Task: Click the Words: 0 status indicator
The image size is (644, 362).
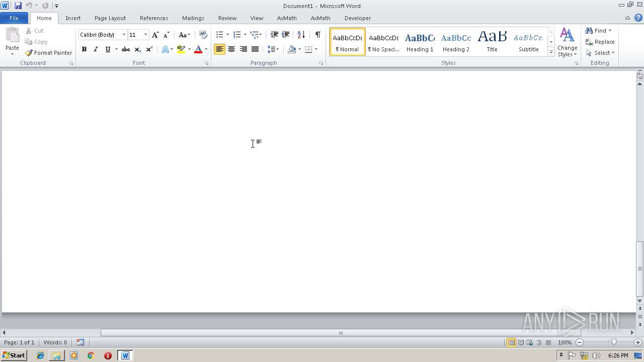Action: pyautogui.click(x=55, y=342)
